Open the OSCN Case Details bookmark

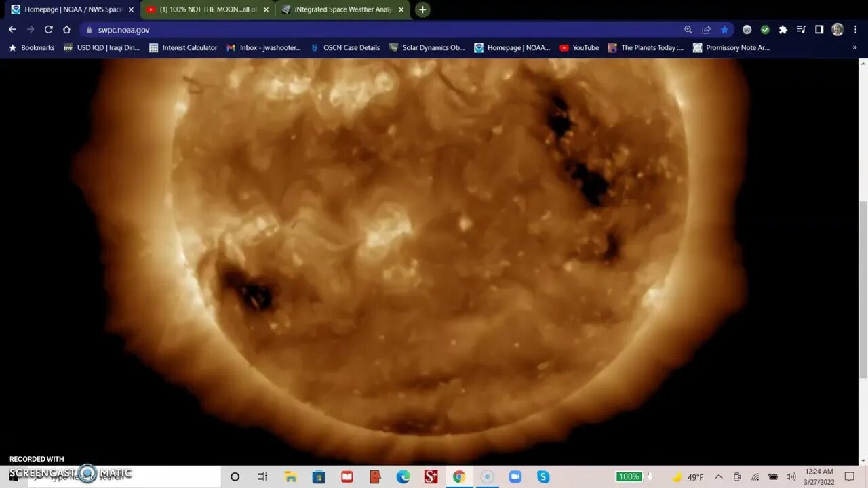click(345, 48)
